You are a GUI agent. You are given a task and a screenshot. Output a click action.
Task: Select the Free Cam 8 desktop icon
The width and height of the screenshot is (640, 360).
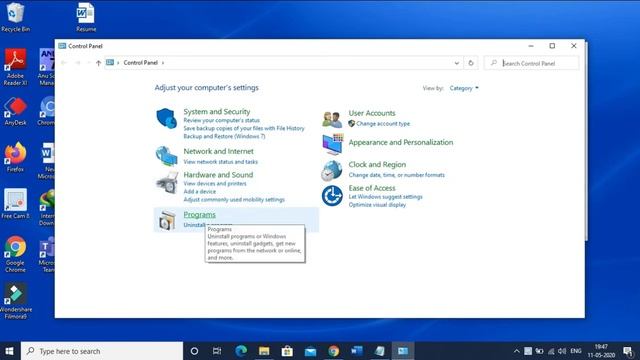16,204
